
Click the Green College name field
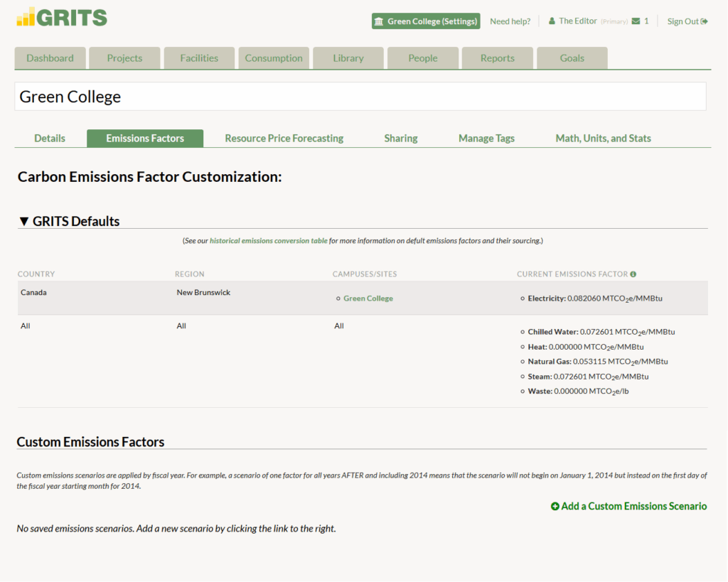[x=360, y=97]
